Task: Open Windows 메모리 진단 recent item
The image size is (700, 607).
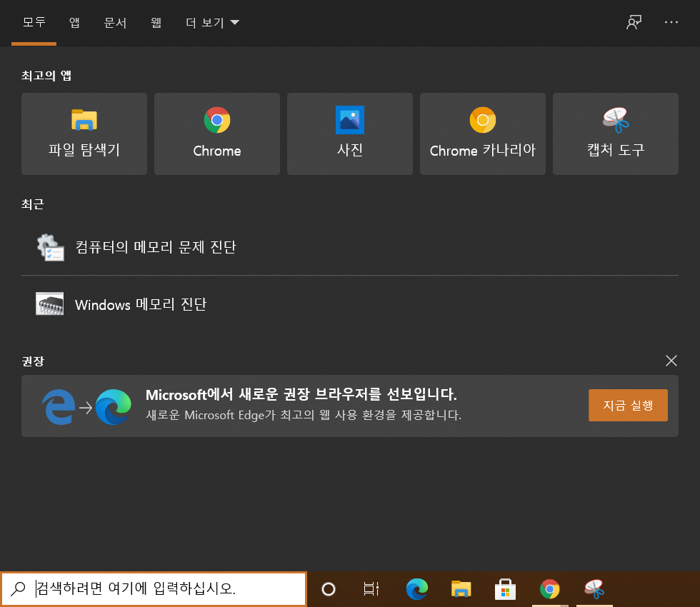Action: [350, 304]
